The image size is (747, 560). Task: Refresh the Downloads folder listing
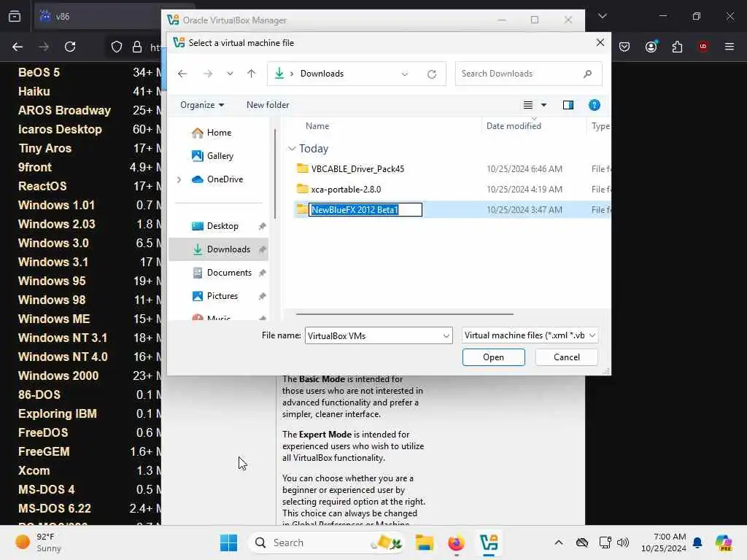coord(432,74)
